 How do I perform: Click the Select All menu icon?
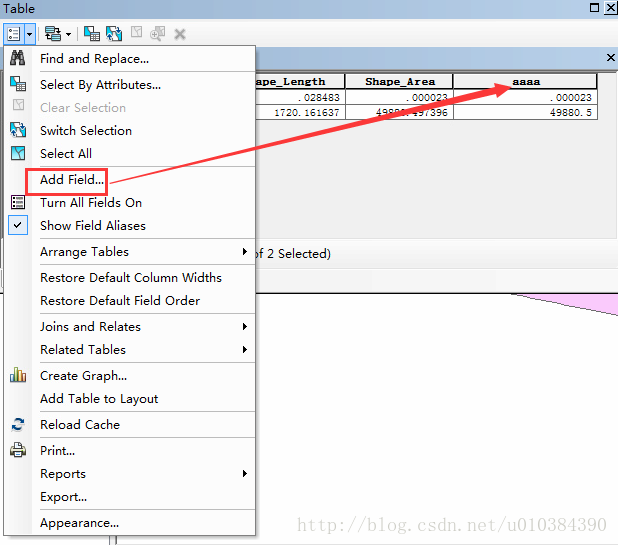point(18,153)
